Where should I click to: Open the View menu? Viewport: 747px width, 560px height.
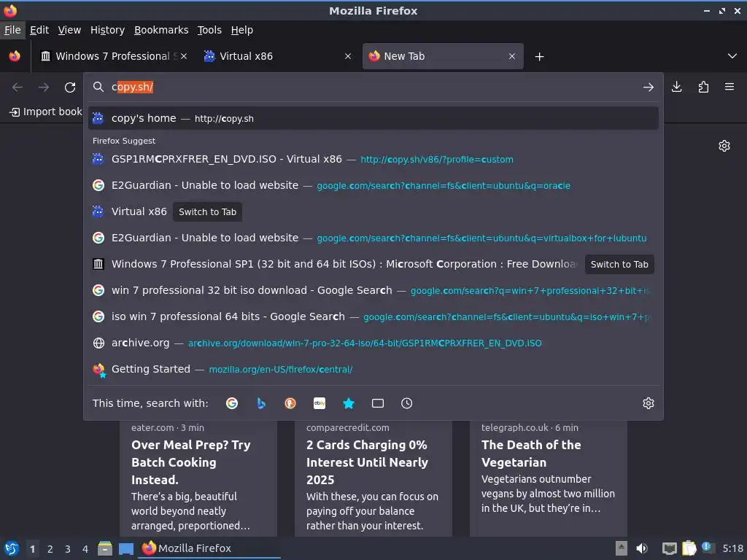coord(69,30)
